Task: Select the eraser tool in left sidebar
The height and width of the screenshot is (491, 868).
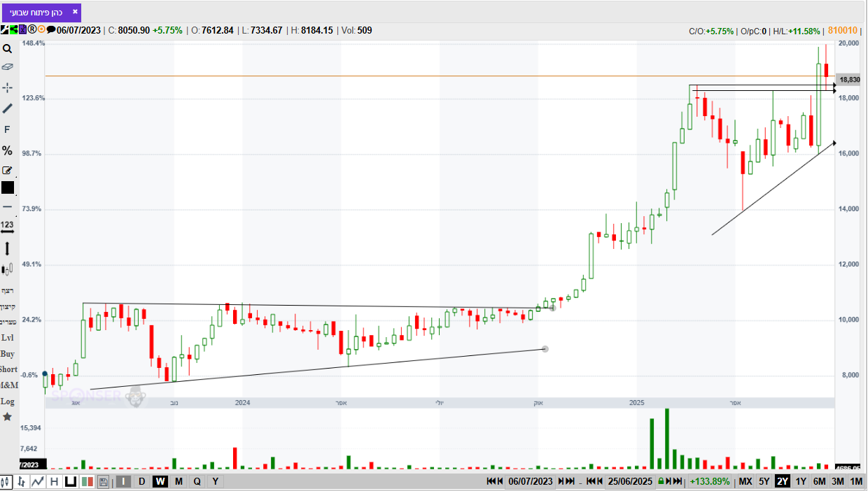Action: pyautogui.click(x=7, y=67)
